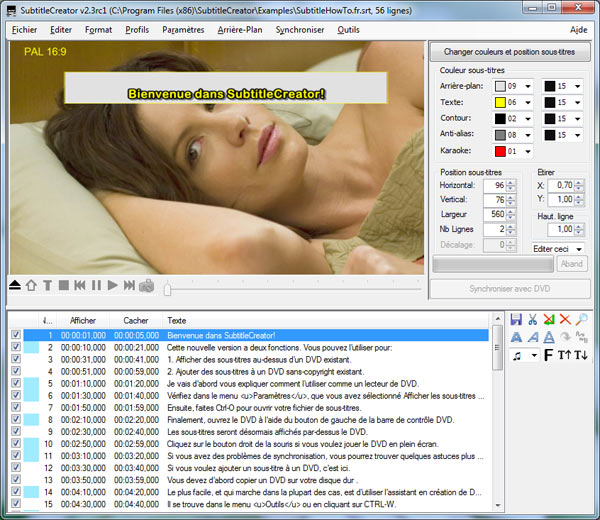
Task: Click the greyed curved arrow redo icon
Action: click(x=565, y=337)
